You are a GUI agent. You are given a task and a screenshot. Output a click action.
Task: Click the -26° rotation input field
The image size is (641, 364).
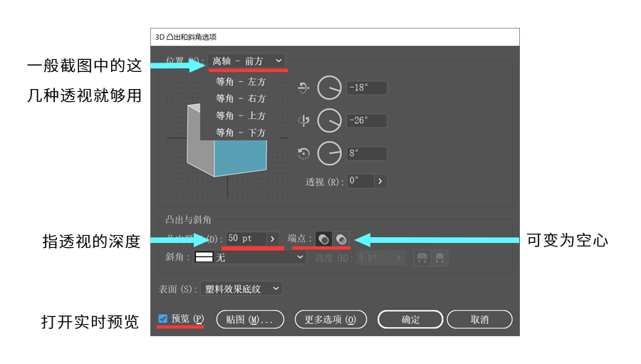click(367, 120)
